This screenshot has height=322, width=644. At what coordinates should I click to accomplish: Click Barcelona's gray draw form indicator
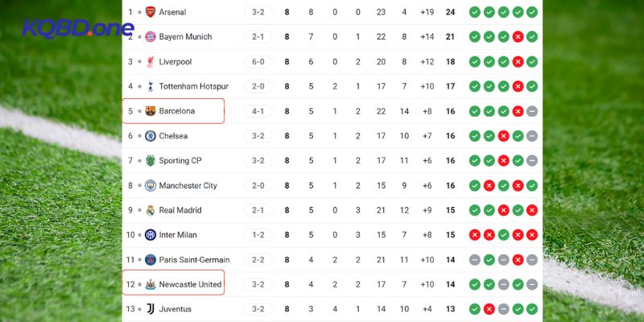point(532,111)
